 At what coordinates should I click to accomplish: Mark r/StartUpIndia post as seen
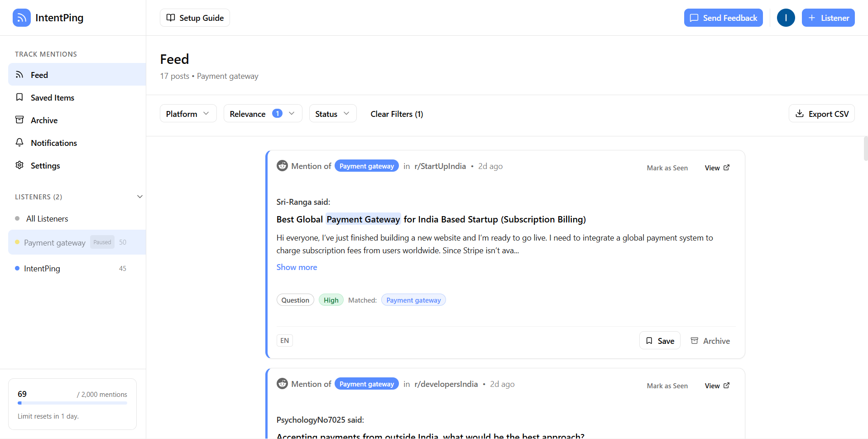point(667,168)
